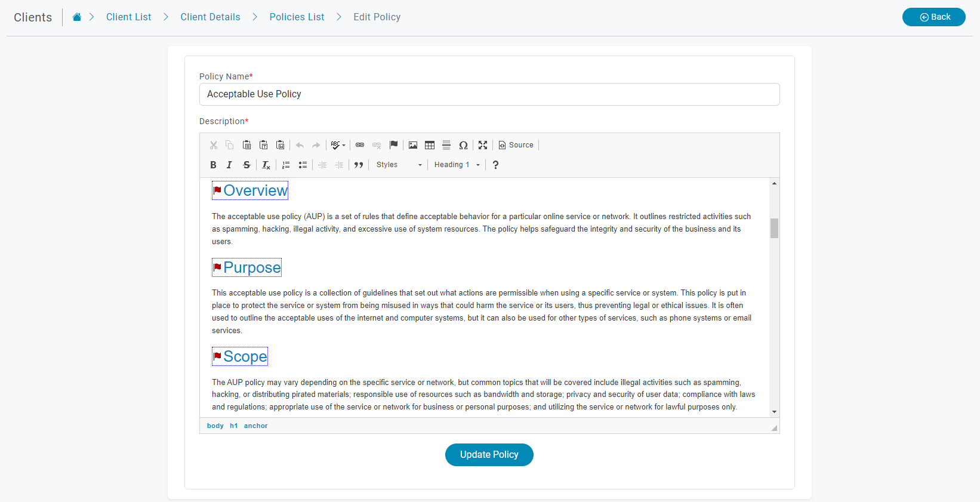Open the Heading 1 format dropdown
Image resolution: width=980 pixels, height=502 pixels.
point(457,165)
